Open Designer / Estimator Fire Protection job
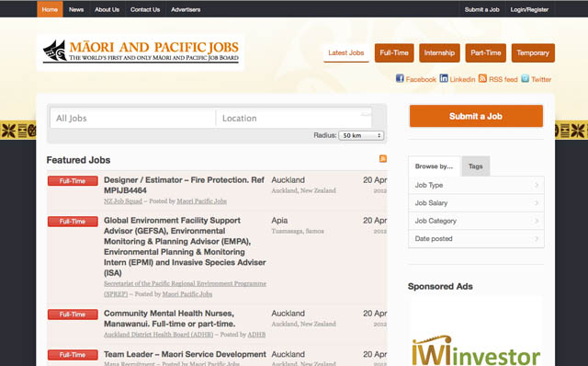The image size is (588, 366). pos(184,185)
